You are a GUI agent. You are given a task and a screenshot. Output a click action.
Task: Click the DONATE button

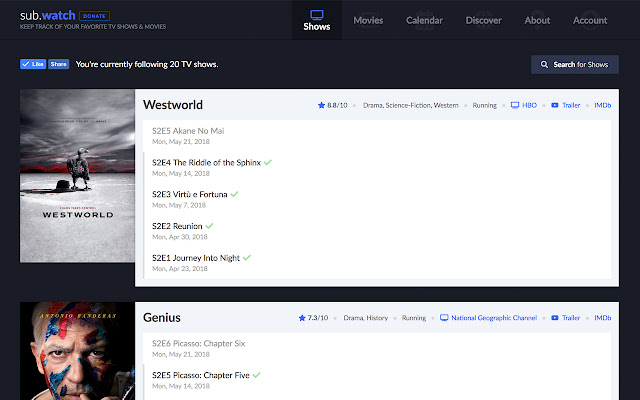point(94,16)
